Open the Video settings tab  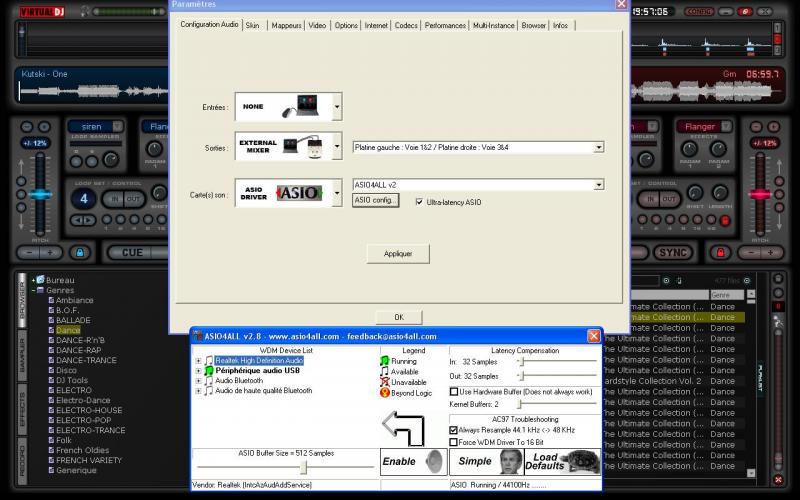(317, 25)
